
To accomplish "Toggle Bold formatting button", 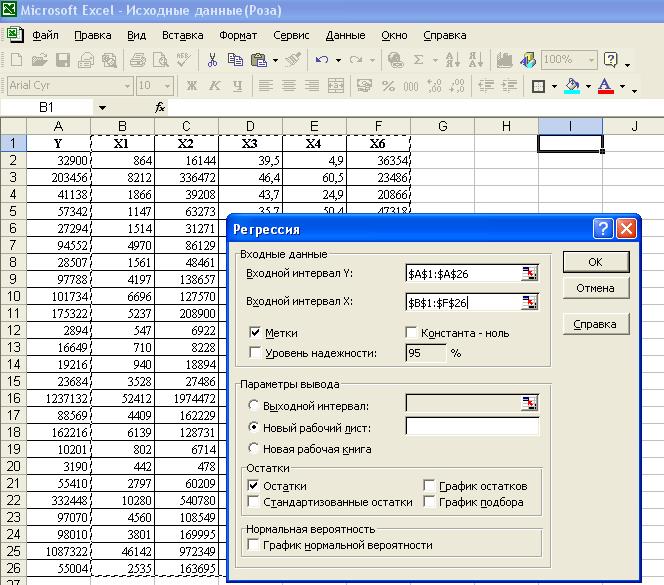I will [190, 86].
